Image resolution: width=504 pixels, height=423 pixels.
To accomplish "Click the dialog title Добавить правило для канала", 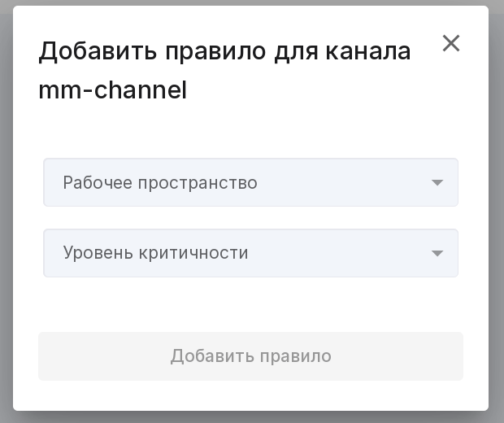I will pos(224,51).
